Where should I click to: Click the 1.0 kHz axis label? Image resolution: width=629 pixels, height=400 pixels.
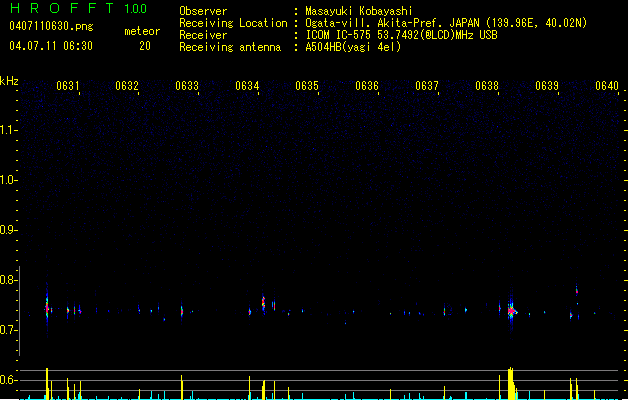coord(8,180)
